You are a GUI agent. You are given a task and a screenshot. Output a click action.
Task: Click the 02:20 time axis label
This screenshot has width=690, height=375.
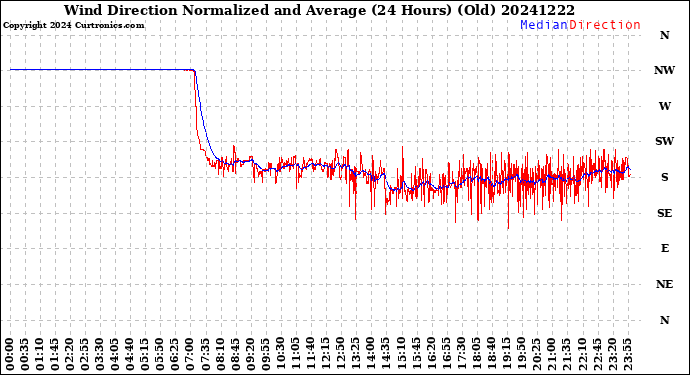point(70,354)
